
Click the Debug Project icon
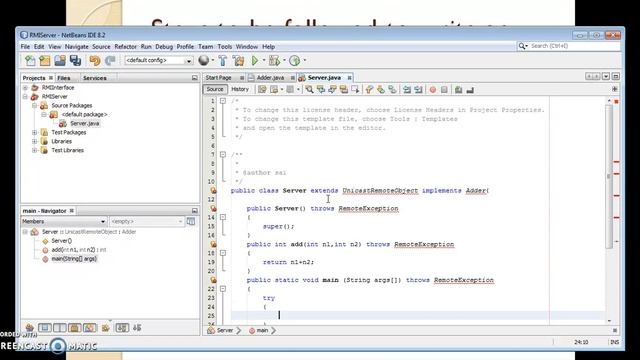click(274, 61)
